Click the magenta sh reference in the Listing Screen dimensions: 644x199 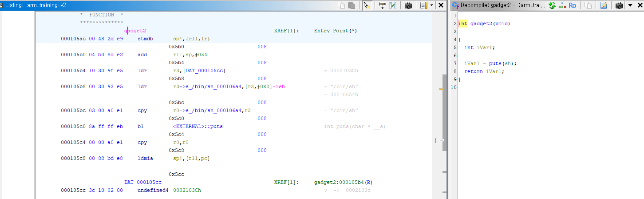[x=281, y=87]
